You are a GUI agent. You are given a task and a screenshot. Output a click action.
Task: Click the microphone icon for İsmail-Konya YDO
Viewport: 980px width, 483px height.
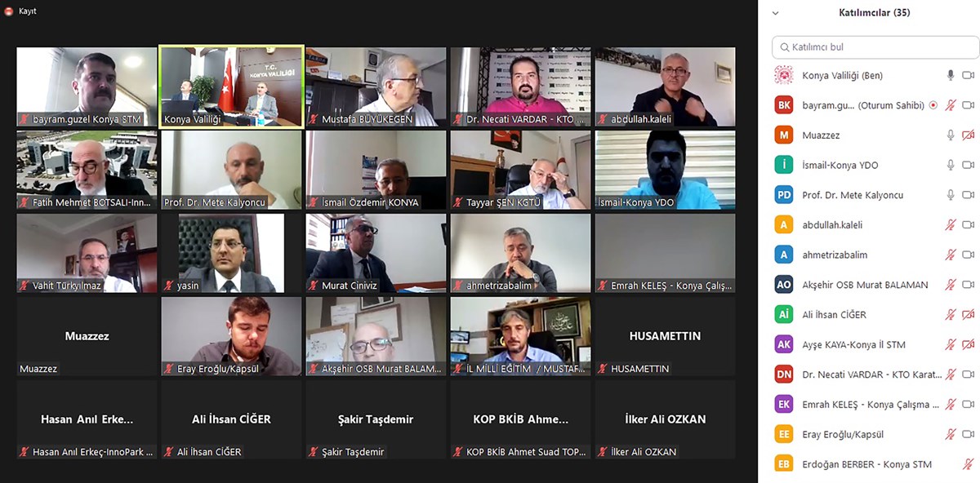point(950,165)
